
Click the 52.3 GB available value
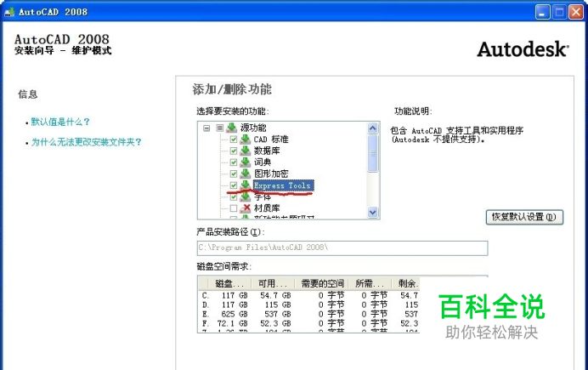click(x=275, y=323)
